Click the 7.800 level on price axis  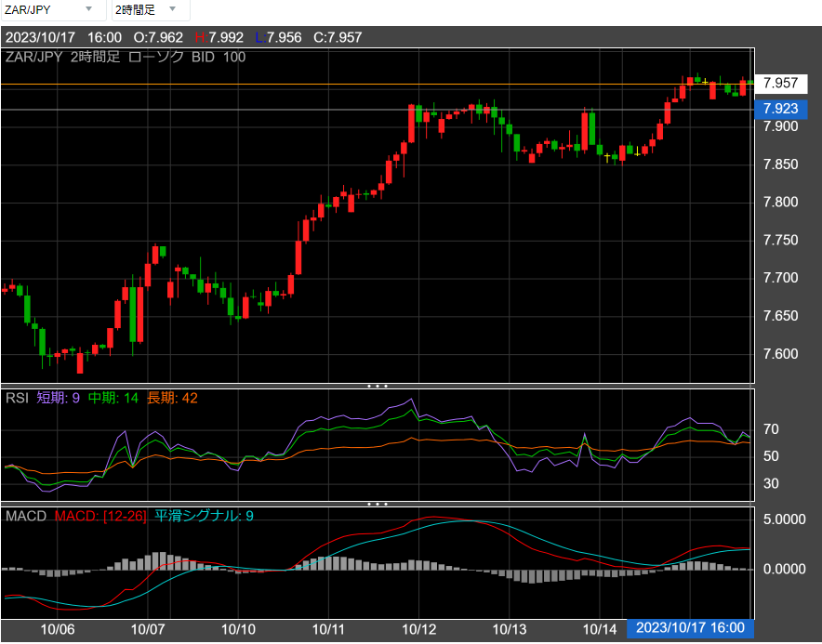click(779, 202)
